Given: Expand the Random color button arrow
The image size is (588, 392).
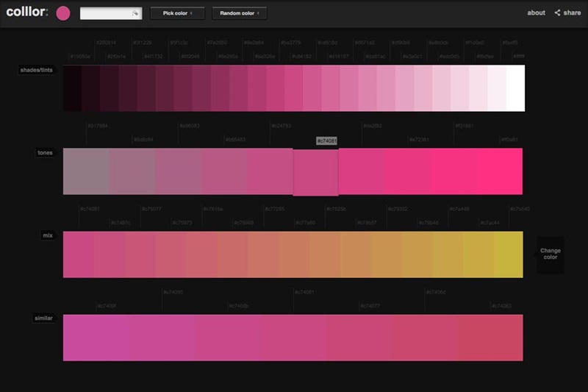Looking at the screenshot, I should click(x=262, y=13).
